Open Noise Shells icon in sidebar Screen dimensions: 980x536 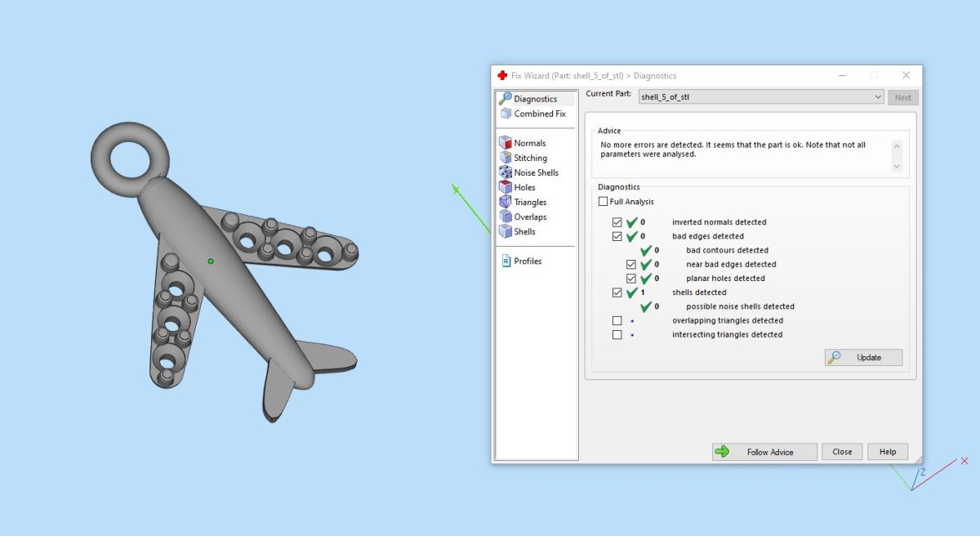tap(506, 172)
